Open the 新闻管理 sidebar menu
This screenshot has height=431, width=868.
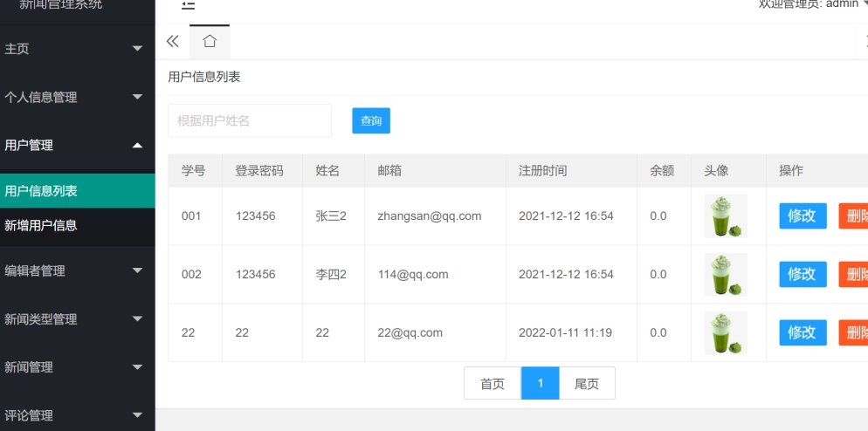tap(78, 367)
